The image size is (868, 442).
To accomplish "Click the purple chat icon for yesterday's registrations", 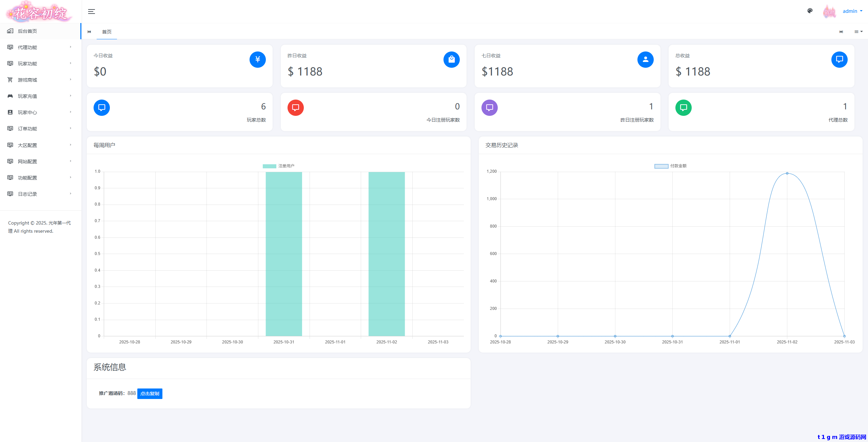I will [489, 108].
